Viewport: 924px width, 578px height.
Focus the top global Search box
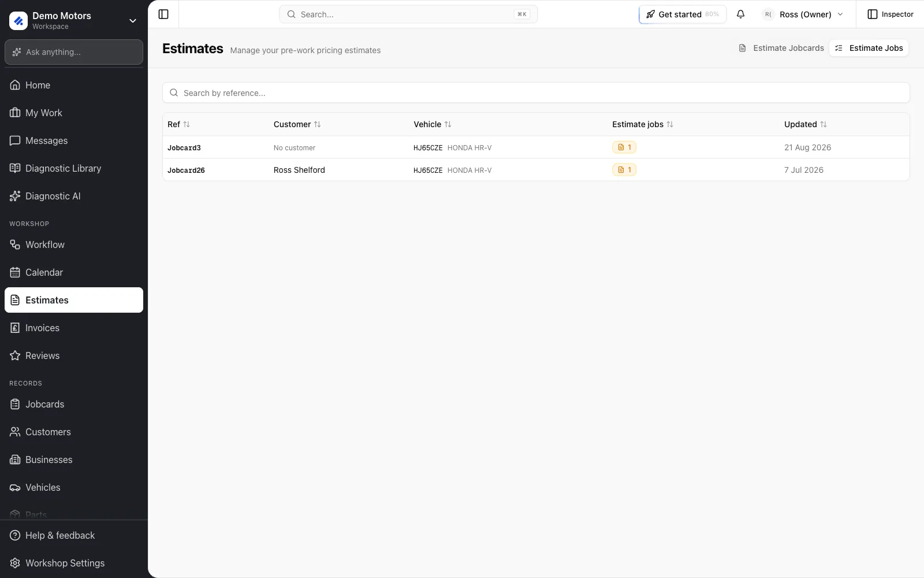pyautogui.click(x=408, y=14)
